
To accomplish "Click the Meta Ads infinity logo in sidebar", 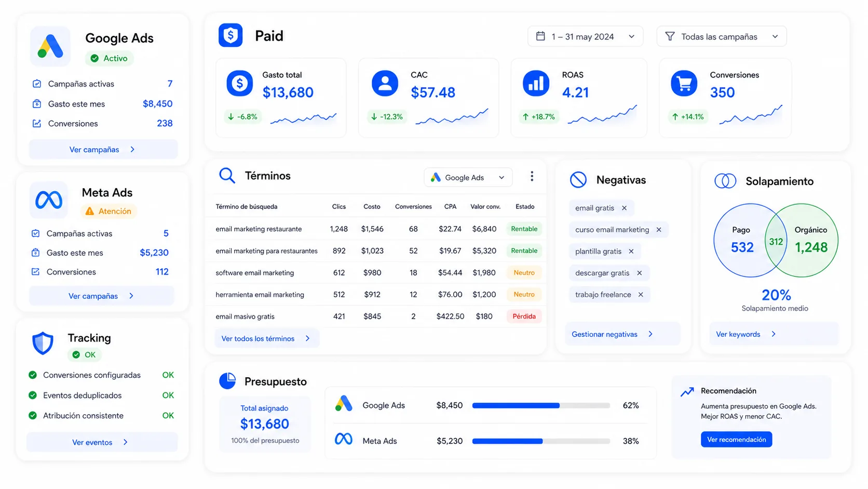I will tap(49, 200).
